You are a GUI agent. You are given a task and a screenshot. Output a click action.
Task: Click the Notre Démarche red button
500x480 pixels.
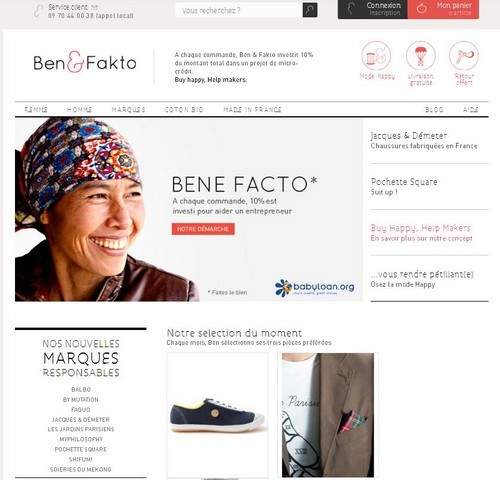click(203, 229)
